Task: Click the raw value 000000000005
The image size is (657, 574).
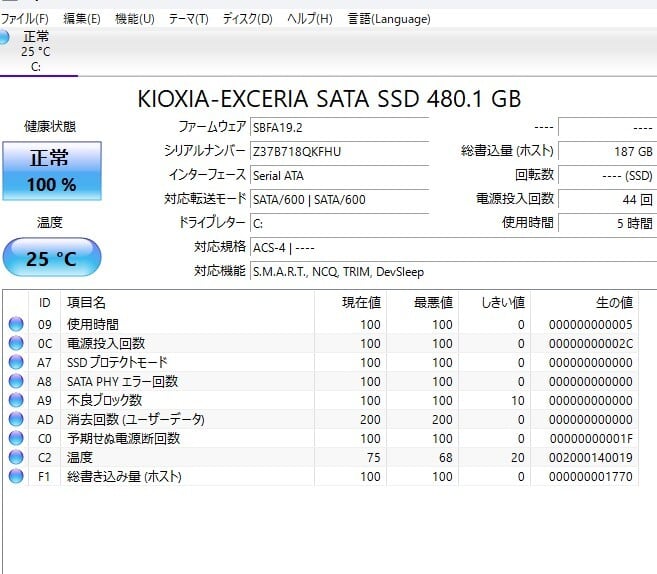Action: coord(591,324)
